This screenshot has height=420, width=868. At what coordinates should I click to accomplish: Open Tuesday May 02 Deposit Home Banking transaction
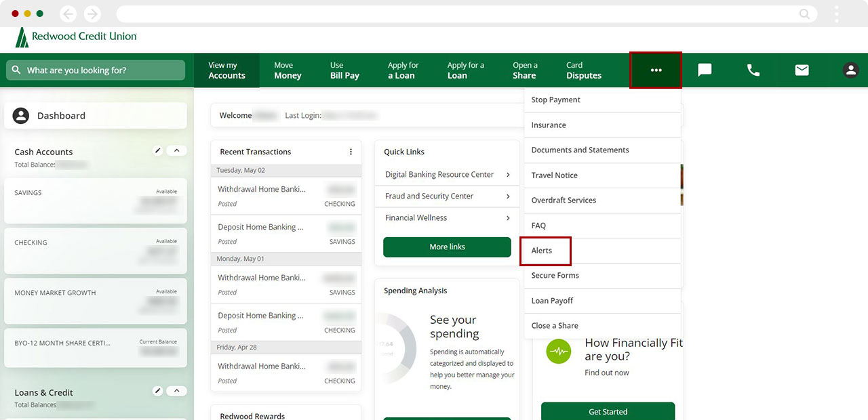point(286,234)
